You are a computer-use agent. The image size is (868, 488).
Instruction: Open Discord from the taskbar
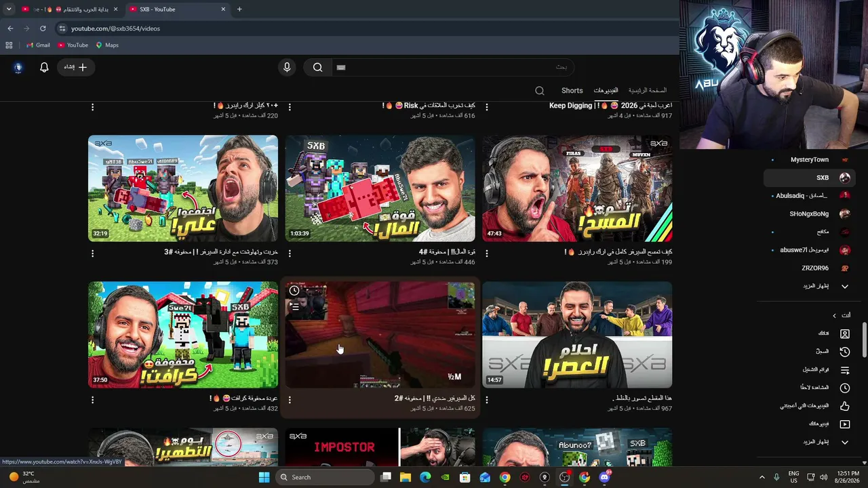(604, 477)
